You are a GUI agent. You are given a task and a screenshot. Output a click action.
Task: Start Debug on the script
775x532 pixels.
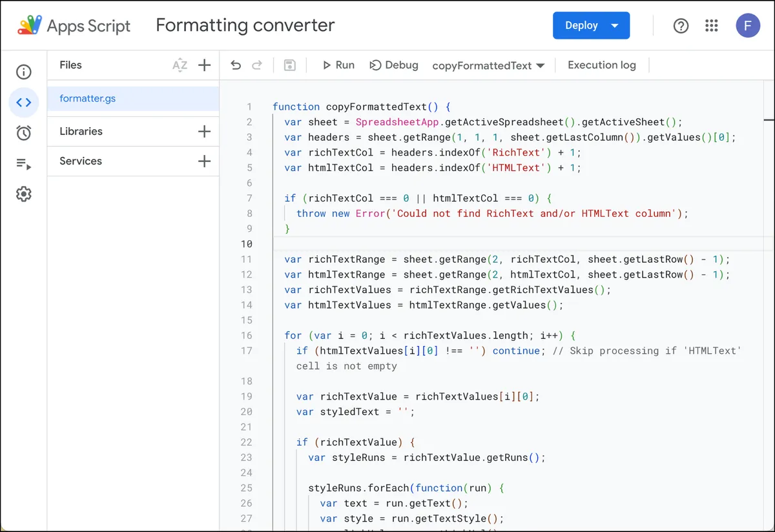(394, 65)
